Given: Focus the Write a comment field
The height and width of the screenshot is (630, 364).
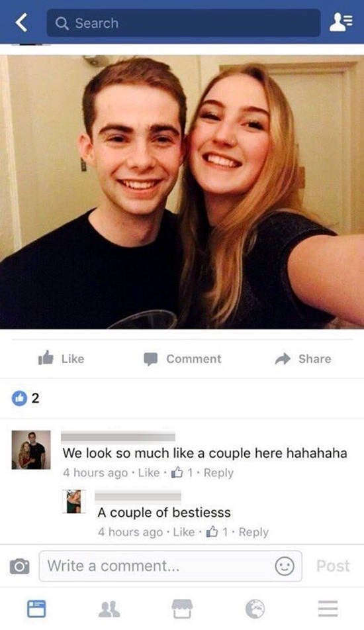Looking at the screenshot, I should [x=170, y=566].
